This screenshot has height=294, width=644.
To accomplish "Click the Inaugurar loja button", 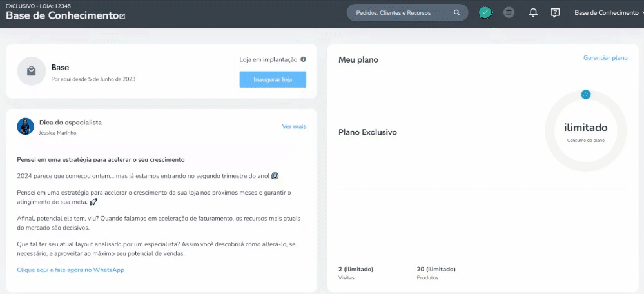I will [x=273, y=80].
